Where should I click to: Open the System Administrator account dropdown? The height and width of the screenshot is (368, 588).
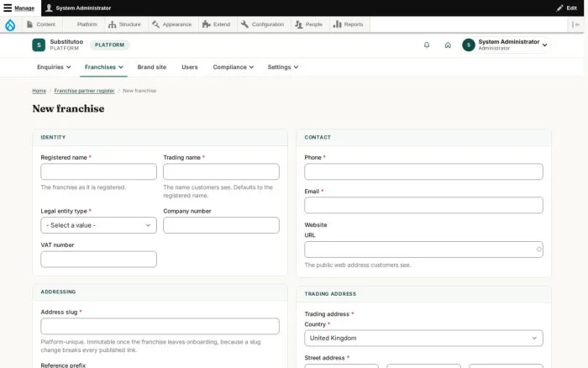[506, 45]
